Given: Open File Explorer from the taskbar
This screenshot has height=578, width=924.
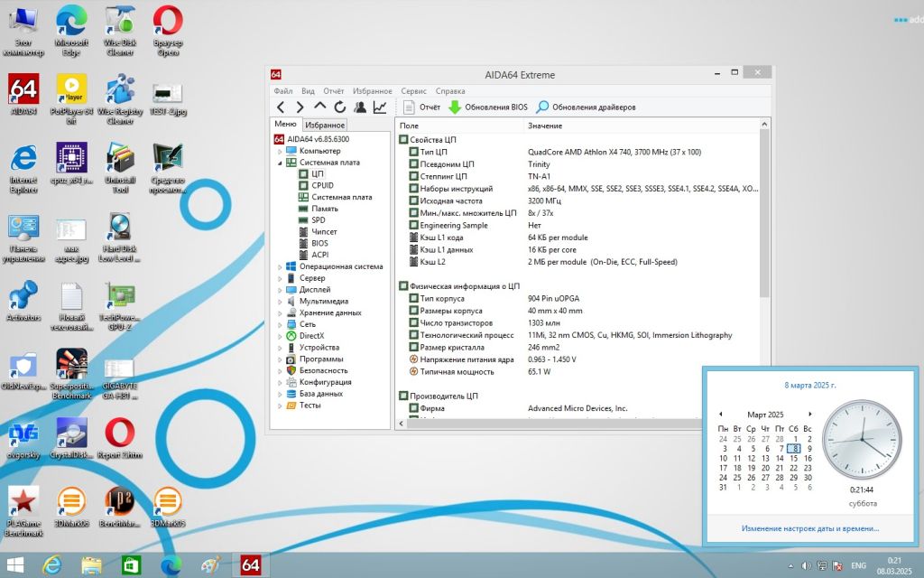Looking at the screenshot, I should [91, 565].
